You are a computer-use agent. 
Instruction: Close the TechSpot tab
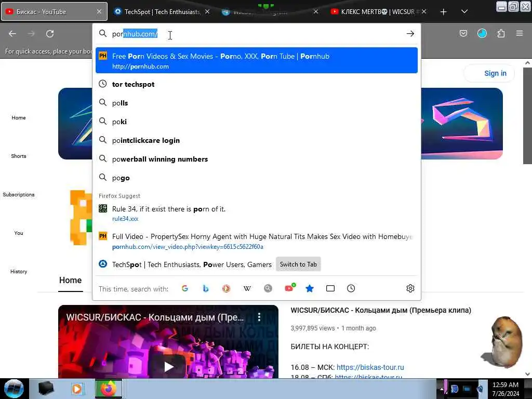207,11
